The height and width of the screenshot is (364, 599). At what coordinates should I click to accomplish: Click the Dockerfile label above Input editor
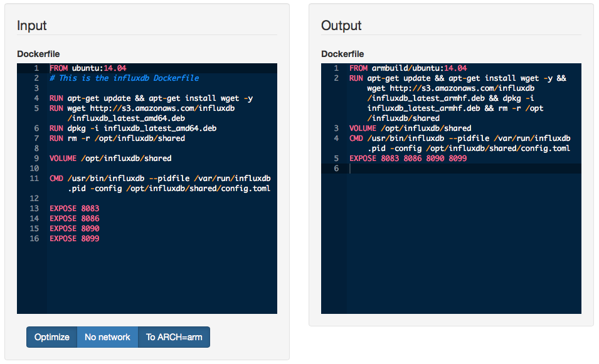click(38, 54)
